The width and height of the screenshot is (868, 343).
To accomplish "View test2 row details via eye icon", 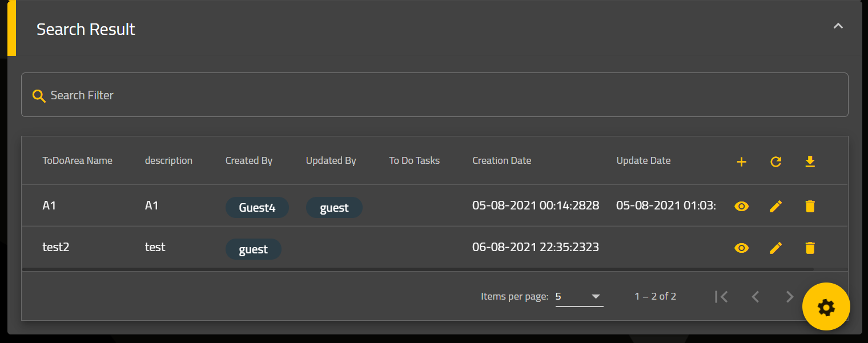I will pyautogui.click(x=741, y=248).
